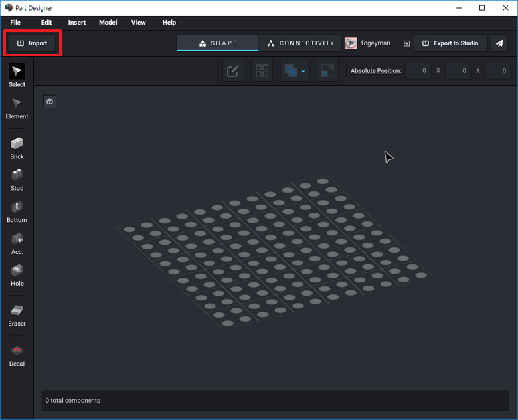Click the fogeyman username
Screen dimensions: 518x420
click(x=375, y=43)
